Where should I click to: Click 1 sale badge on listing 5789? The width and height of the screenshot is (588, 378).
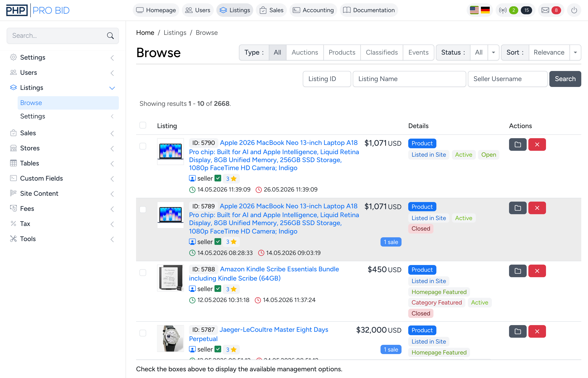tap(391, 242)
